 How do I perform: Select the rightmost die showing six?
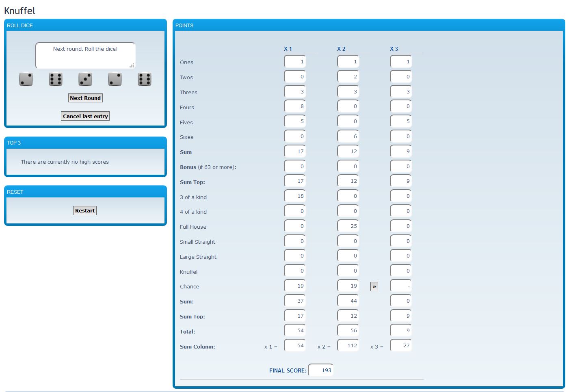tap(145, 79)
